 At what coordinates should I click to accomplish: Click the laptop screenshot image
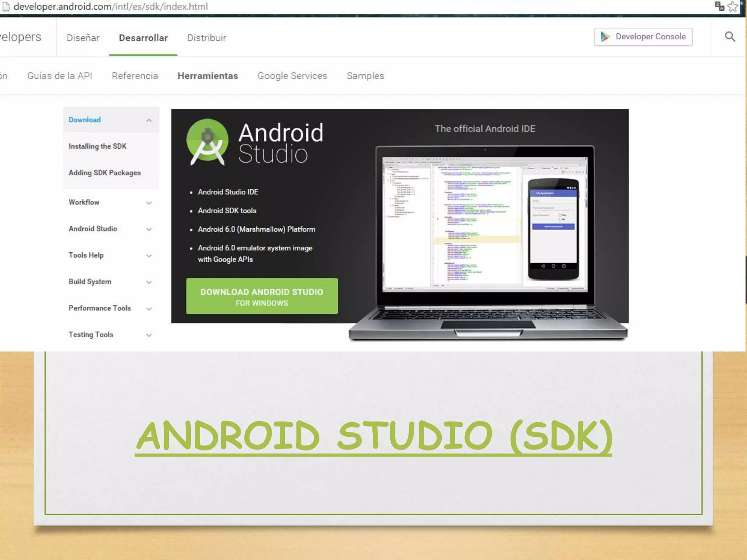[x=488, y=242]
